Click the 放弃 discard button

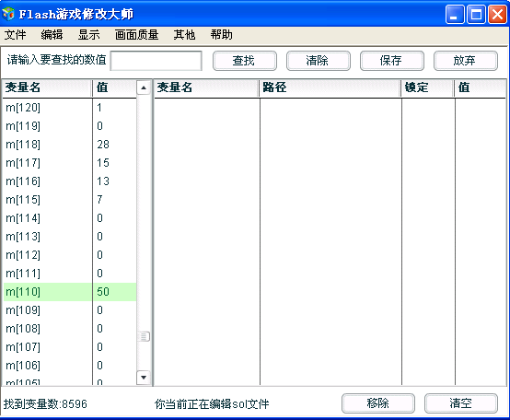(466, 61)
